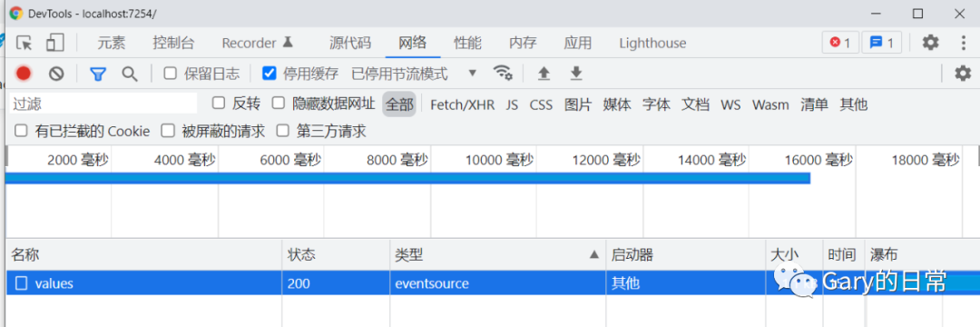Filter requests by CSS
Viewport: 980px width, 327px height.
[541, 104]
